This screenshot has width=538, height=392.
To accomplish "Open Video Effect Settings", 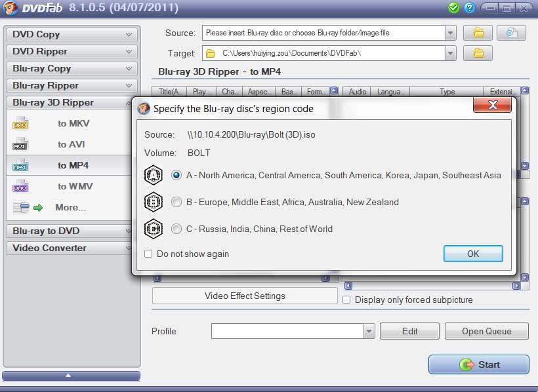I will 245,296.
